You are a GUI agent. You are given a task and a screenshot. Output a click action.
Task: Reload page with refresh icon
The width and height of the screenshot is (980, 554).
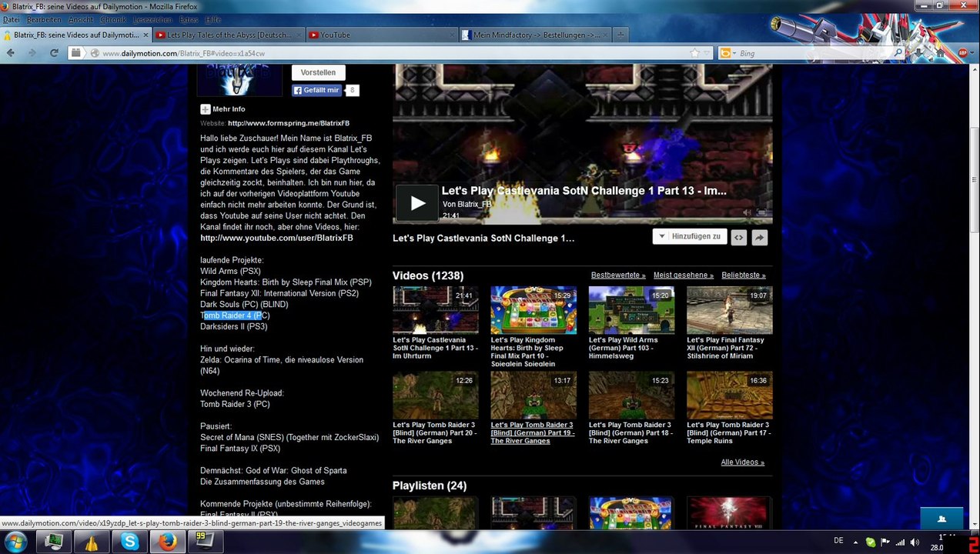(x=54, y=53)
